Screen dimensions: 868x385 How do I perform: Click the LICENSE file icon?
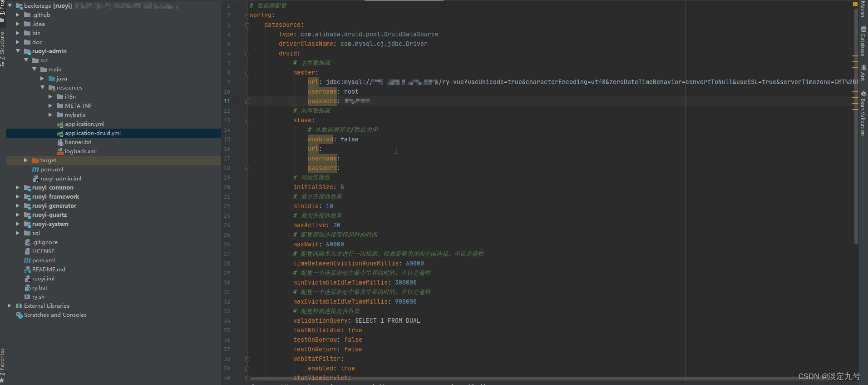pos(27,251)
